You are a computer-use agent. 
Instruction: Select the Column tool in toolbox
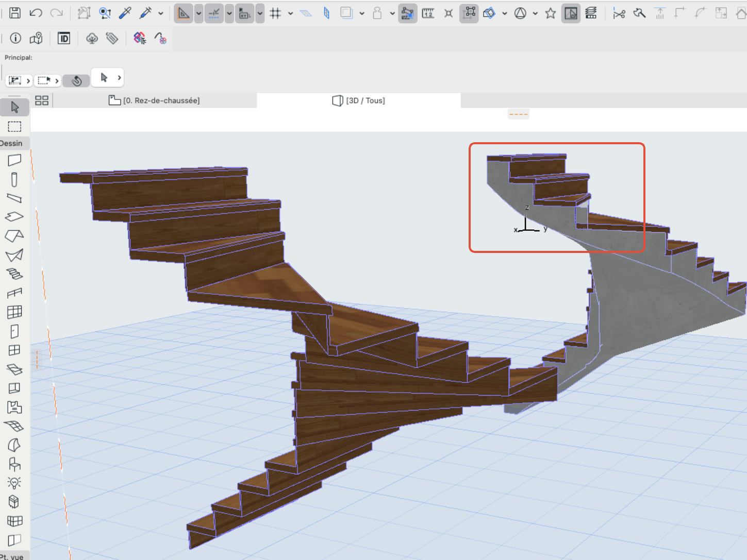click(x=14, y=179)
